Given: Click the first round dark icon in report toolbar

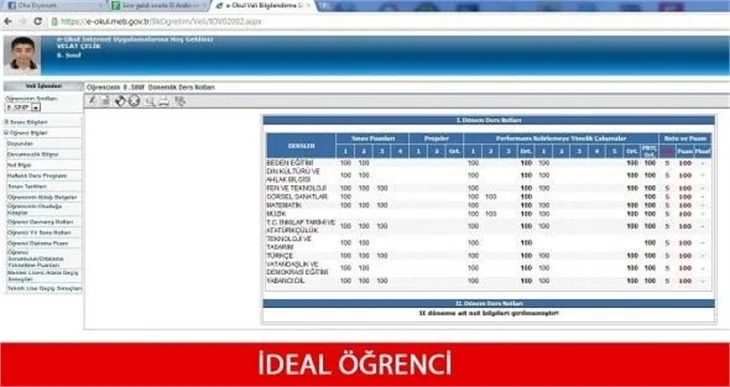Looking at the screenshot, I should (120, 101).
